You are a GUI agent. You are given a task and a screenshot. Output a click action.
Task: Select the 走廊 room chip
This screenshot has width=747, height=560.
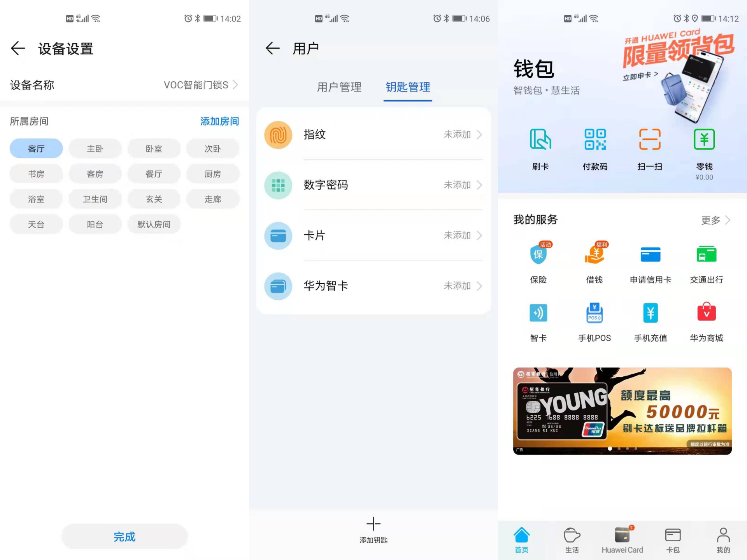[x=212, y=199]
